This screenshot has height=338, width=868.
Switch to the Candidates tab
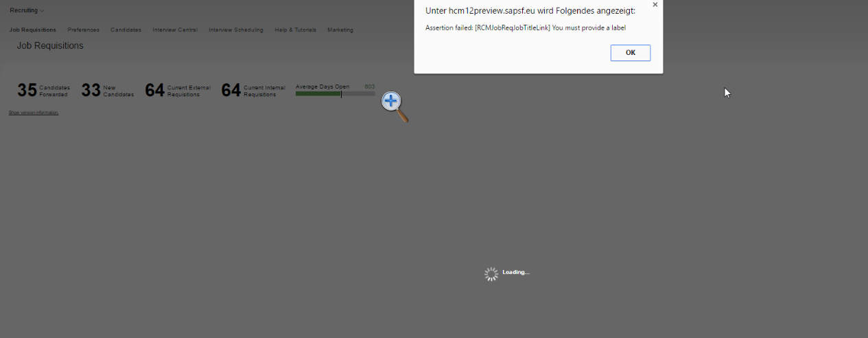[126, 30]
